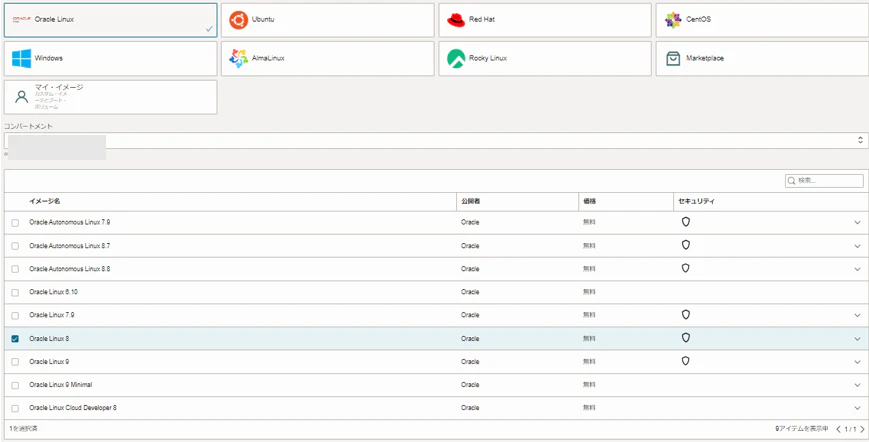869x442 pixels.
Task: Click the Oracle Linux Cloud Developer 8 name
Action: (73, 408)
